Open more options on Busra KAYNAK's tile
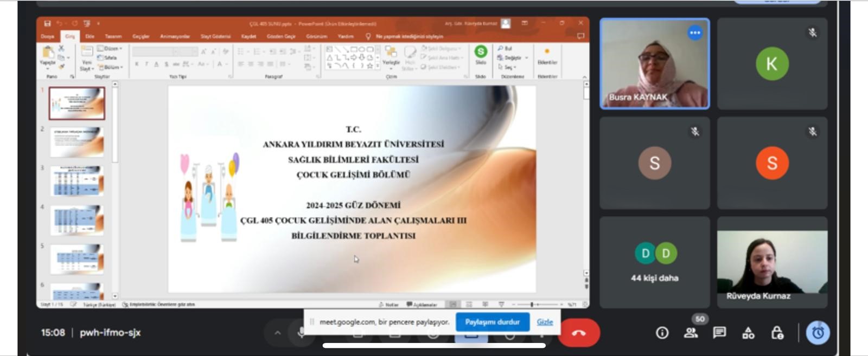The width and height of the screenshot is (868, 356). (x=694, y=33)
